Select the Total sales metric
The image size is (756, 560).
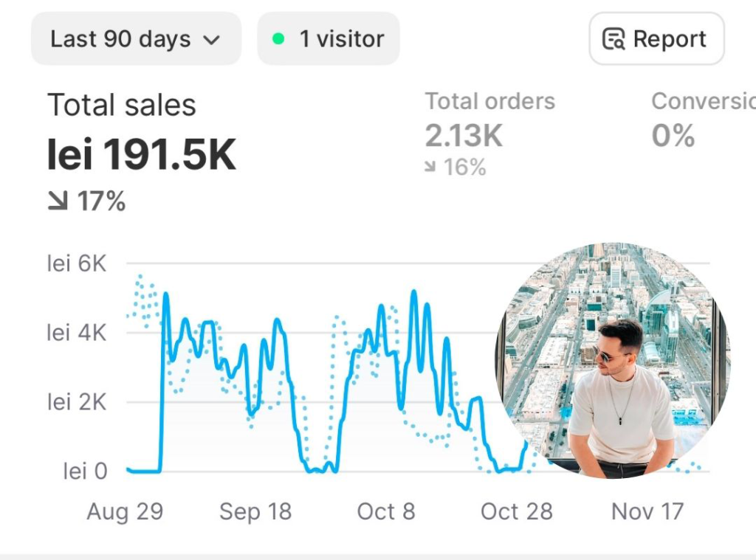pos(122,106)
